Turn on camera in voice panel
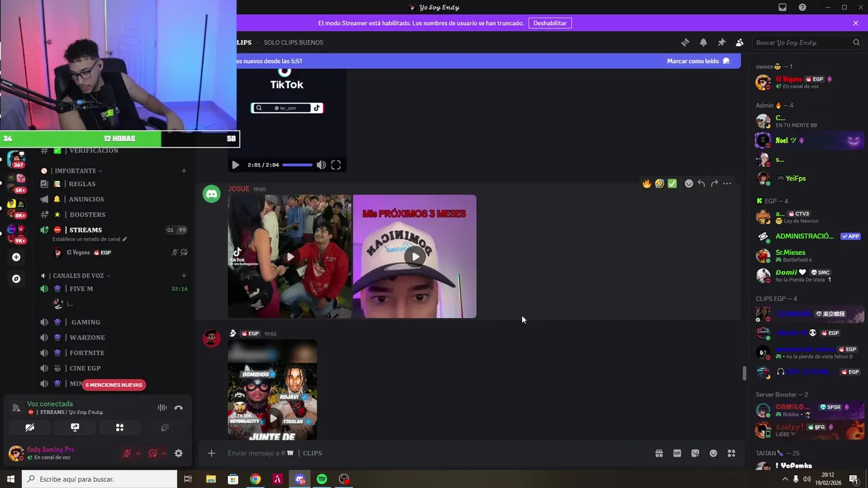868x488 pixels. tap(29, 428)
